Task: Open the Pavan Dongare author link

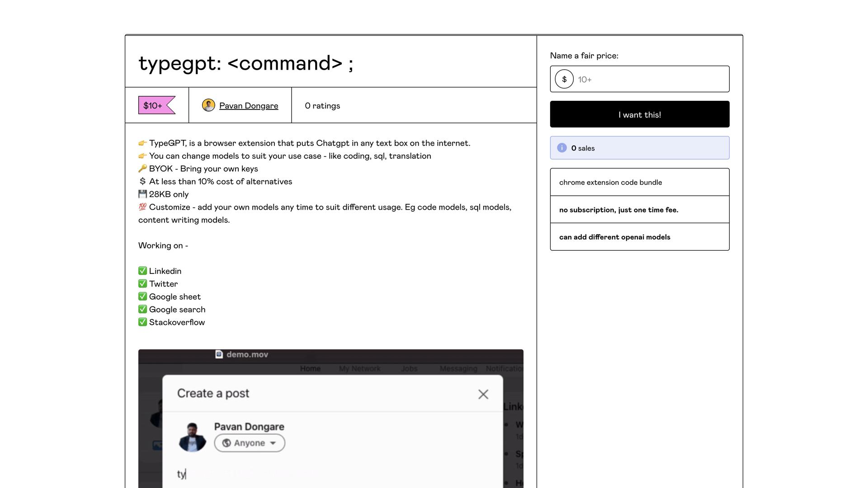Action: click(x=248, y=106)
